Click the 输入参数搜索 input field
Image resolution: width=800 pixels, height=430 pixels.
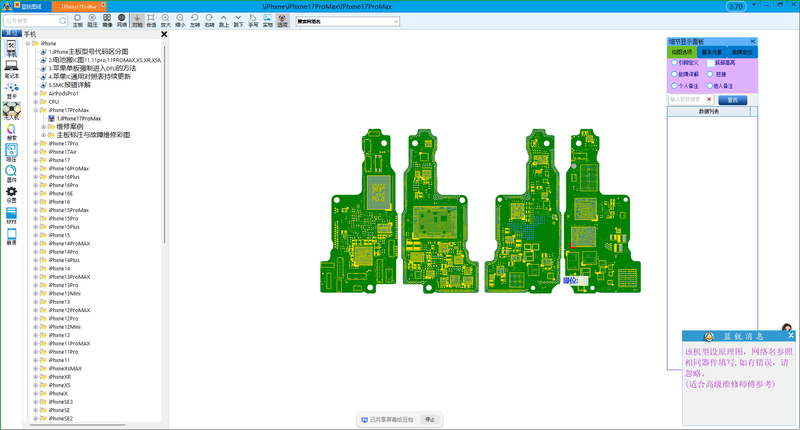[x=688, y=100]
